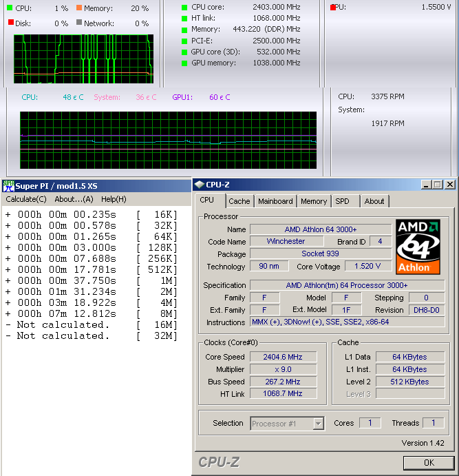Open the Processor selection dropdown arrow
The image size is (459, 476).
(318, 423)
